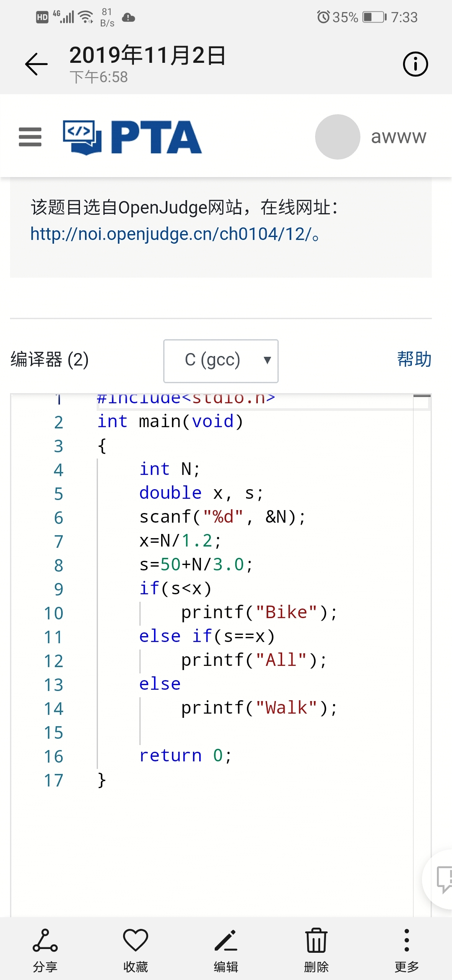The width and height of the screenshot is (452, 980).
Task: Tap the alarm clock status icon
Action: 323,17
